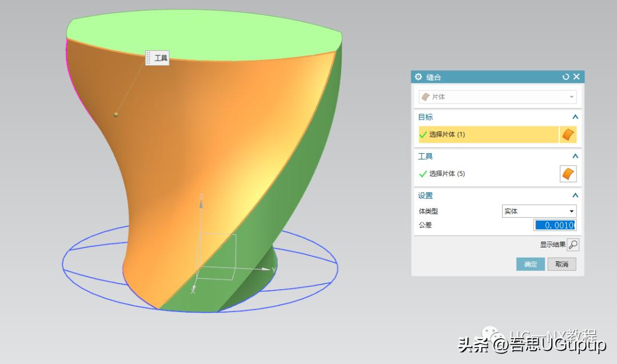Image resolution: width=617 pixels, height=364 pixels.
Task: Open the 体类型 dropdown showing 实体
Action: tap(539, 211)
